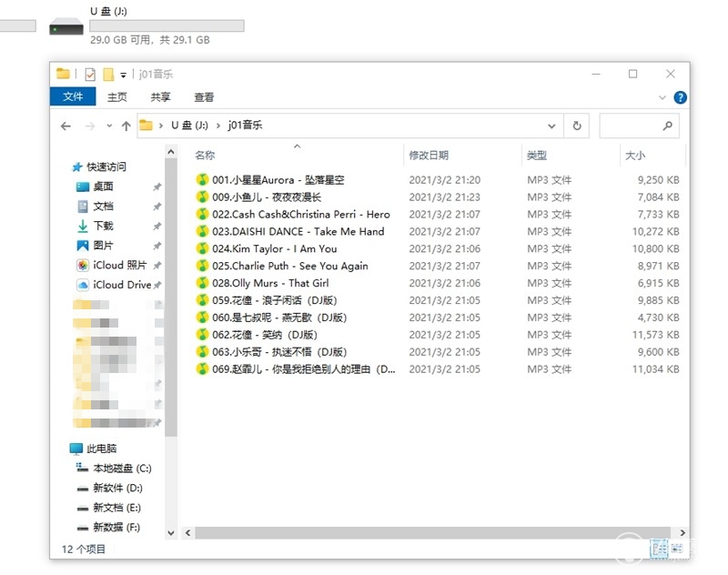The image size is (728, 575).
Task: Click U 盘 (J:) in the address breadcrumb
Action: click(x=189, y=126)
